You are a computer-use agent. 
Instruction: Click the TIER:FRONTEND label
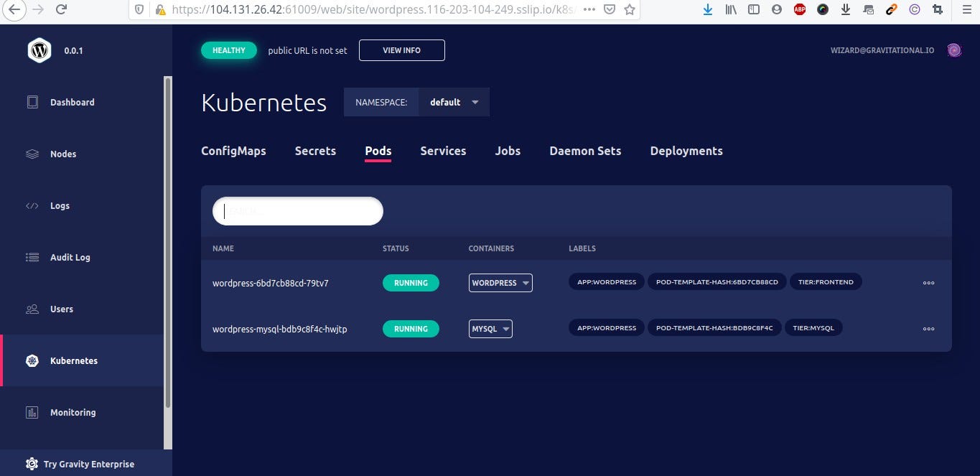pos(826,282)
